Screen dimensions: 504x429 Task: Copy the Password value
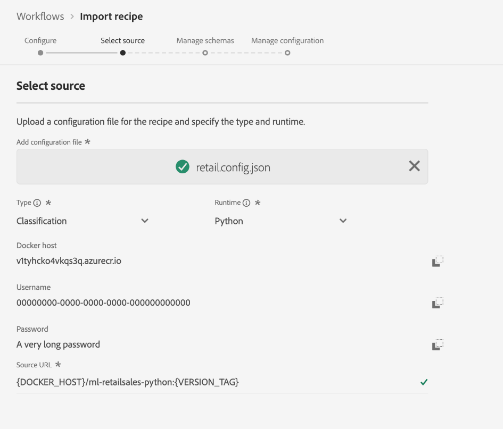(437, 344)
